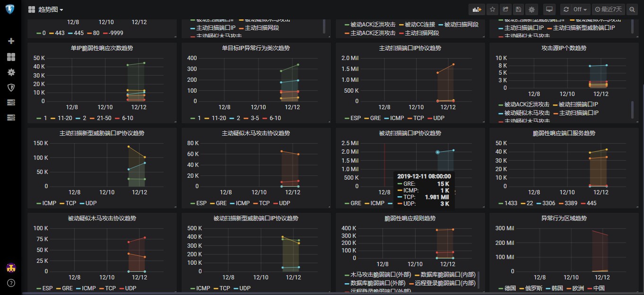Open the Help question mark icon
The width and height of the screenshot is (644, 295).
click(11, 283)
